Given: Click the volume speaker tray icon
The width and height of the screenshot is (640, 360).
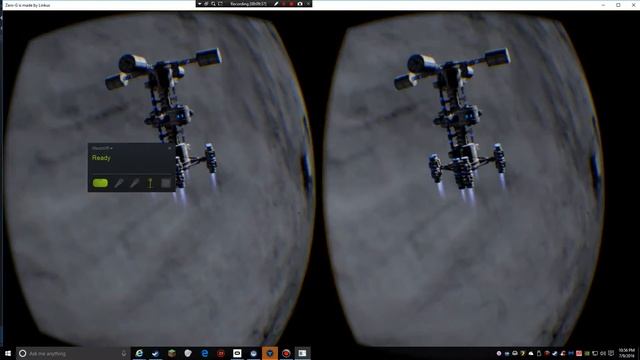Looking at the screenshot, I should click(x=603, y=353).
